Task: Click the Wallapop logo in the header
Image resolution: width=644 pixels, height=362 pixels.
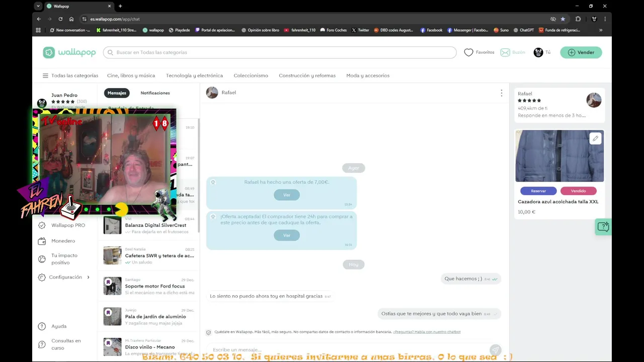Action: (x=69, y=52)
